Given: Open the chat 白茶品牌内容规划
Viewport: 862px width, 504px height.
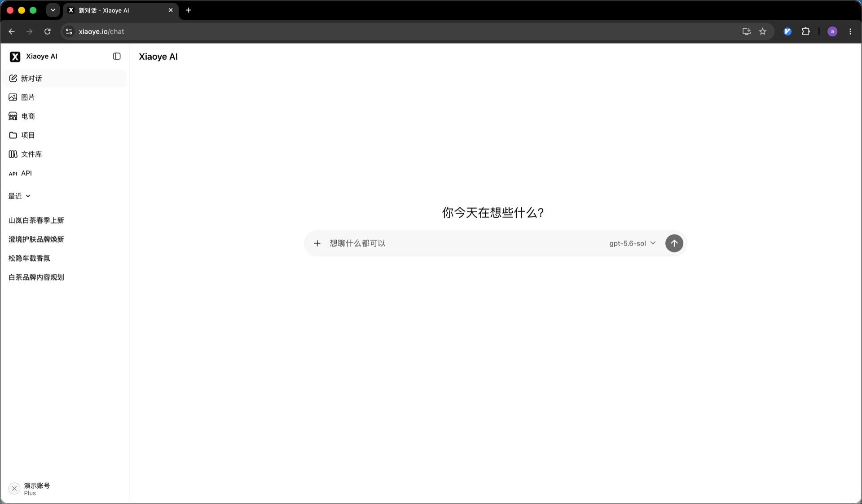Looking at the screenshot, I should pos(65,277).
